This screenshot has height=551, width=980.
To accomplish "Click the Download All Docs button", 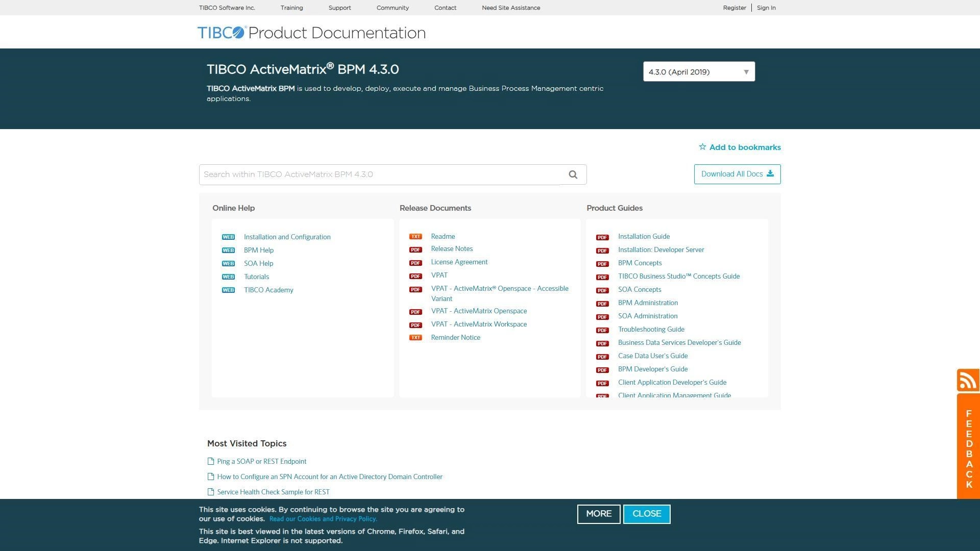I will point(737,174).
